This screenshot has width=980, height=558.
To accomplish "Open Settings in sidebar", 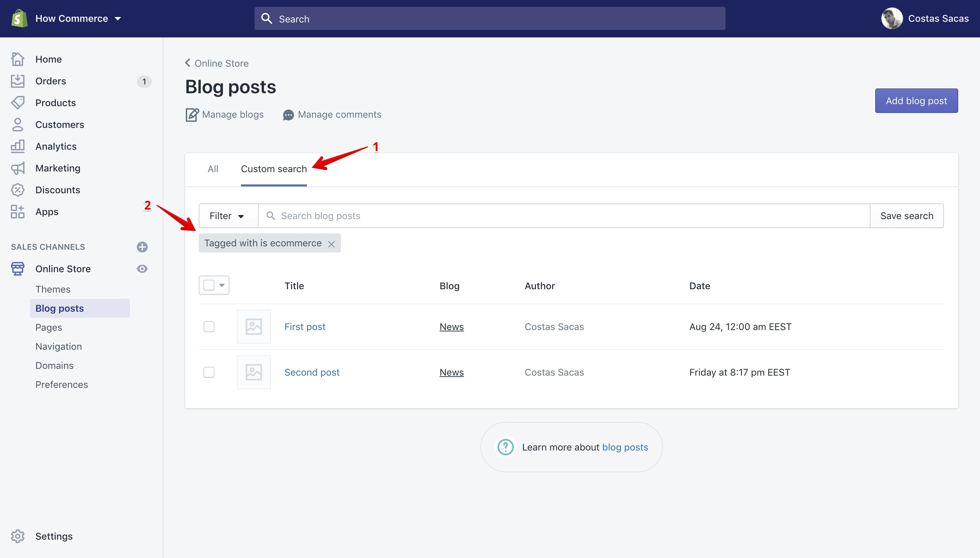I will (x=54, y=537).
